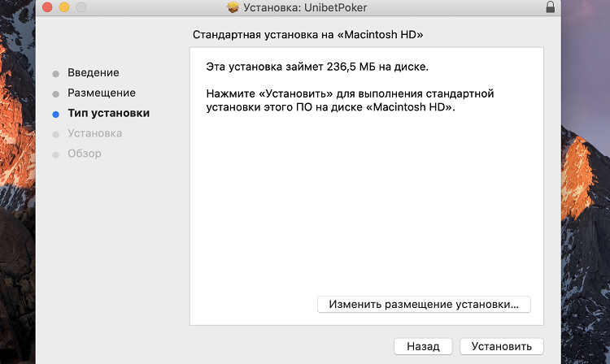Click the dimmed bullet beside «Обзор»
The height and width of the screenshot is (364, 610).
click(55, 154)
